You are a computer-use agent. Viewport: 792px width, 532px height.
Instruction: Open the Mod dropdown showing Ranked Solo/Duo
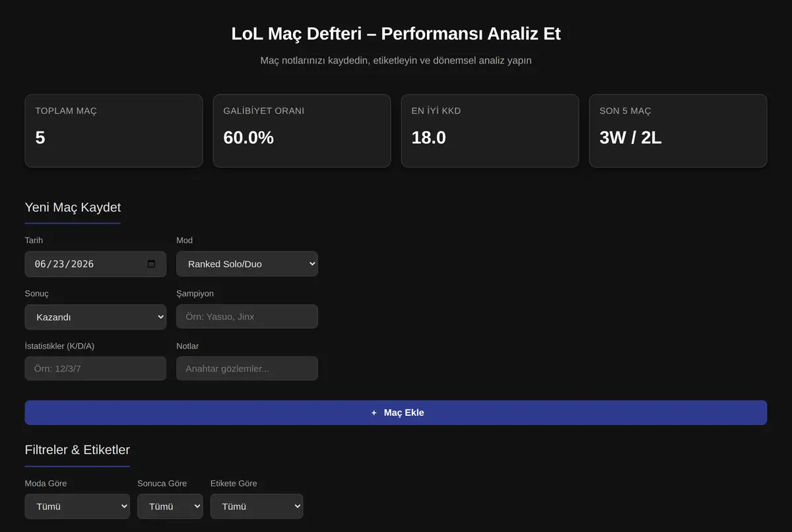click(247, 264)
